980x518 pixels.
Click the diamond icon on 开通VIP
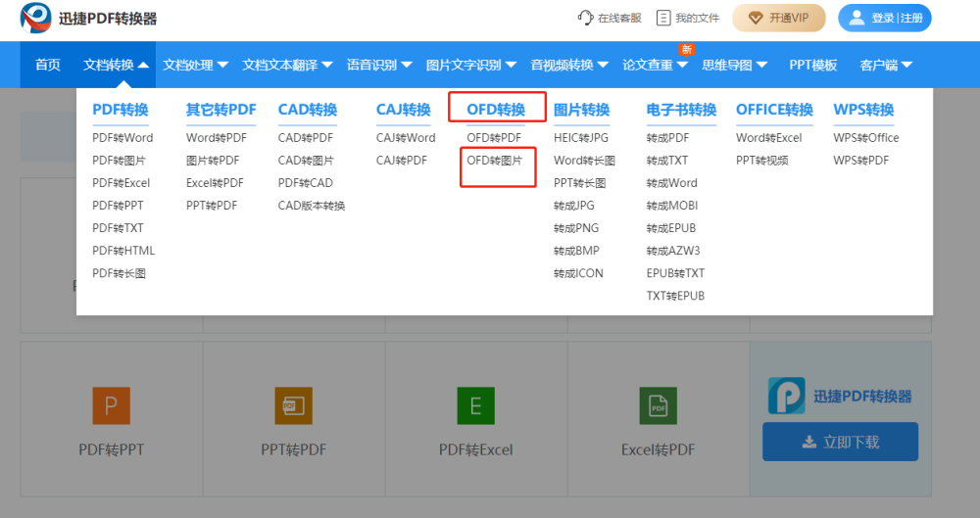pos(756,19)
